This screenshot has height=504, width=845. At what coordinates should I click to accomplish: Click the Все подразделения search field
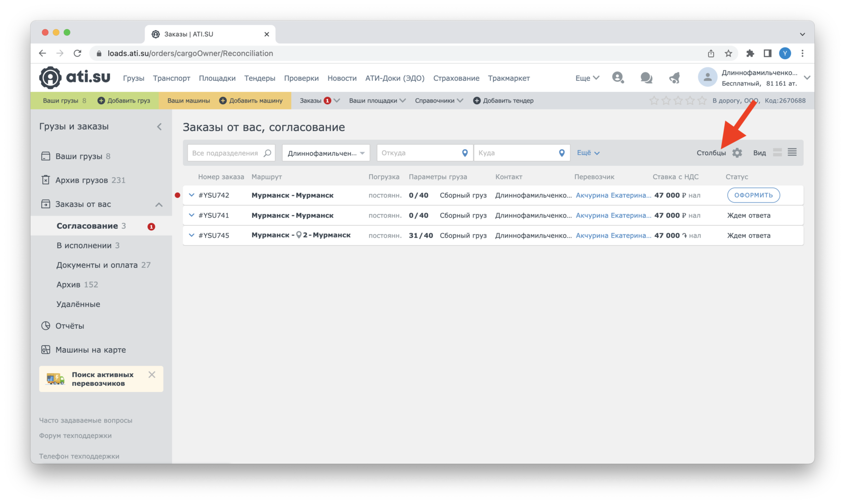pyautogui.click(x=231, y=153)
